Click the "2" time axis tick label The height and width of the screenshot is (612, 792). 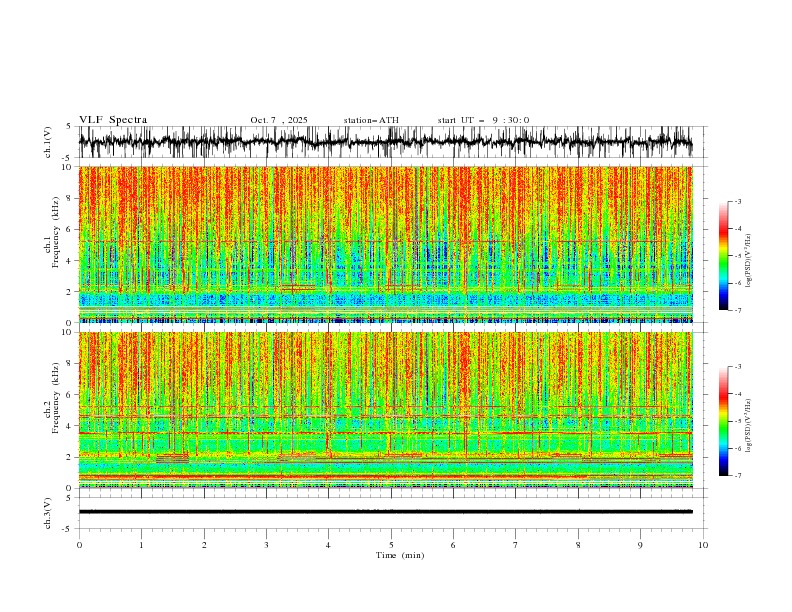(204, 545)
